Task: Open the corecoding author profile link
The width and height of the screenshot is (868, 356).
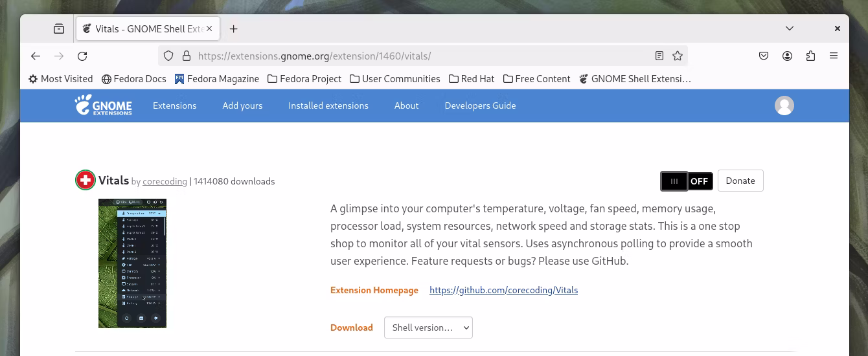Action: coord(165,182)
